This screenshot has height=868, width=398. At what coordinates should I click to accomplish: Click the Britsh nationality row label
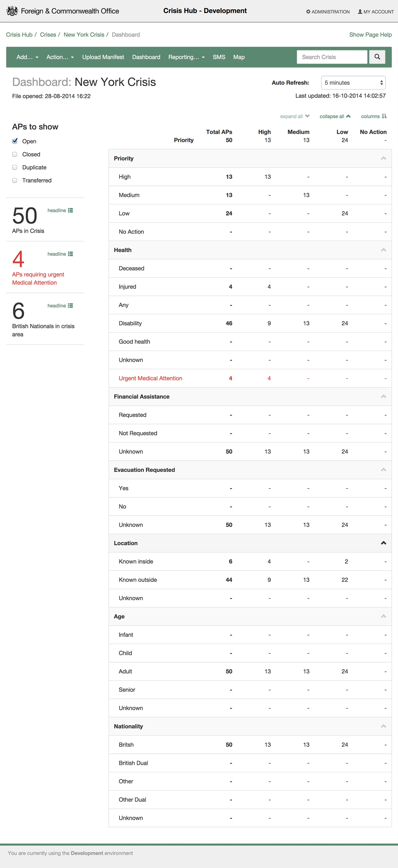[x=126, y=745]
